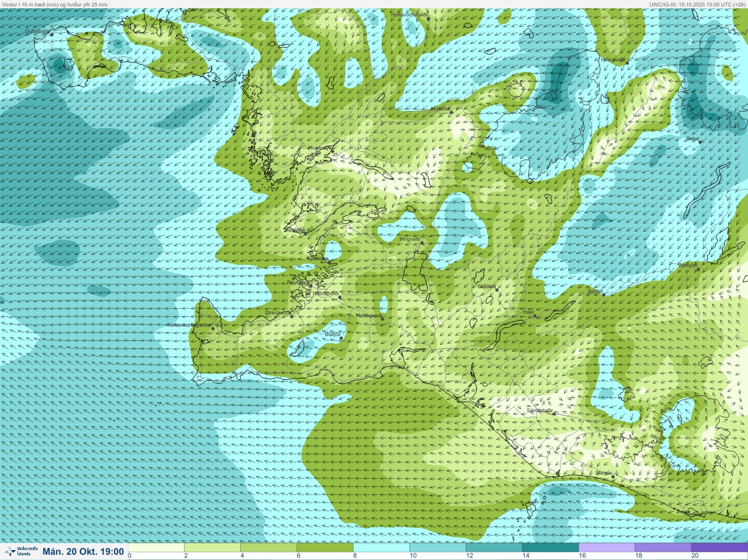Click the Hellisskarð station marker

pyautogui.click(x=383, y=319)
